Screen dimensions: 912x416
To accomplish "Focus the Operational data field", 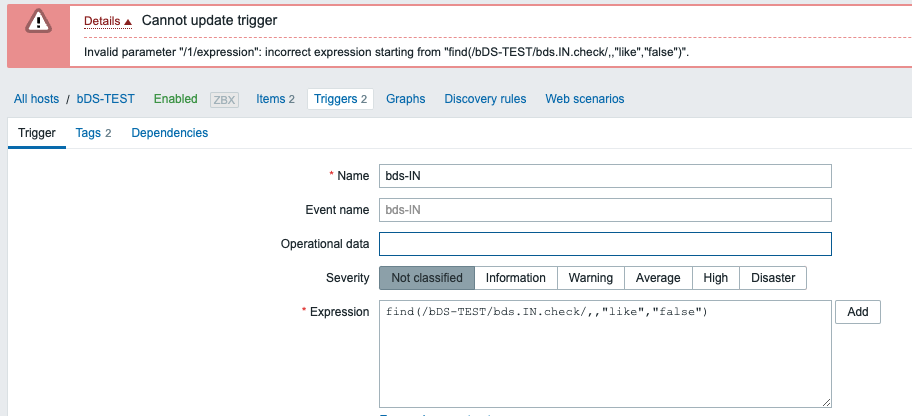I will [x=605, y=244].
